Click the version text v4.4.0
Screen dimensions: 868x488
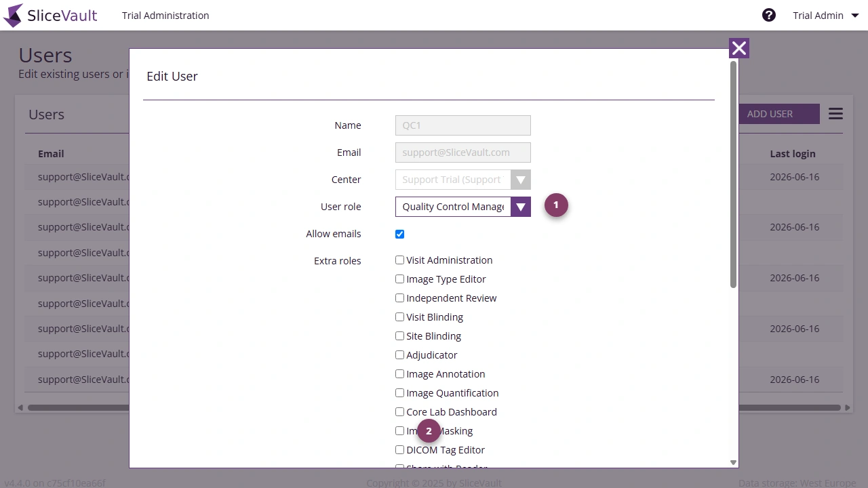pyautogui.click(x=55, y=483)
